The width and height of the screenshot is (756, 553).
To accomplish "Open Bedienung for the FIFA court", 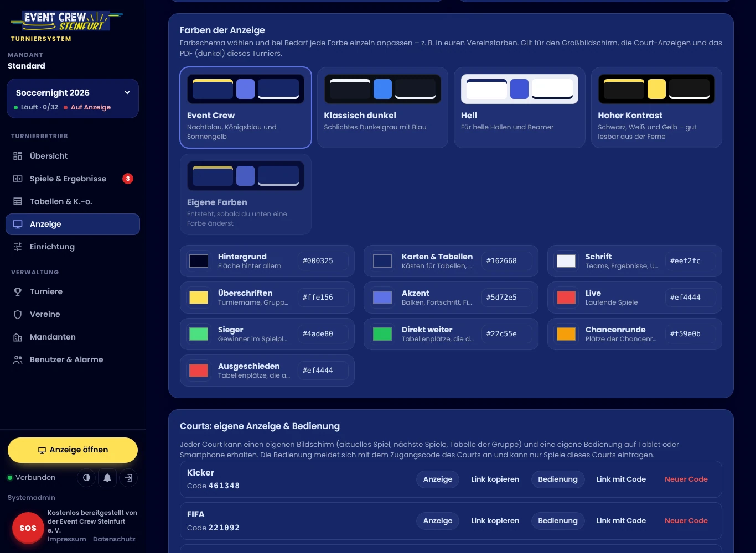I will point(558,521).
